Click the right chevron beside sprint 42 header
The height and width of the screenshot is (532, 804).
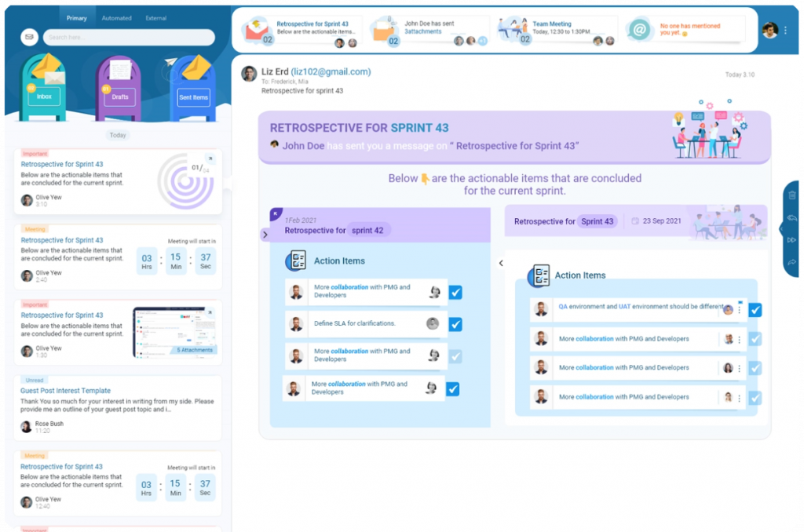coord(265,235)
